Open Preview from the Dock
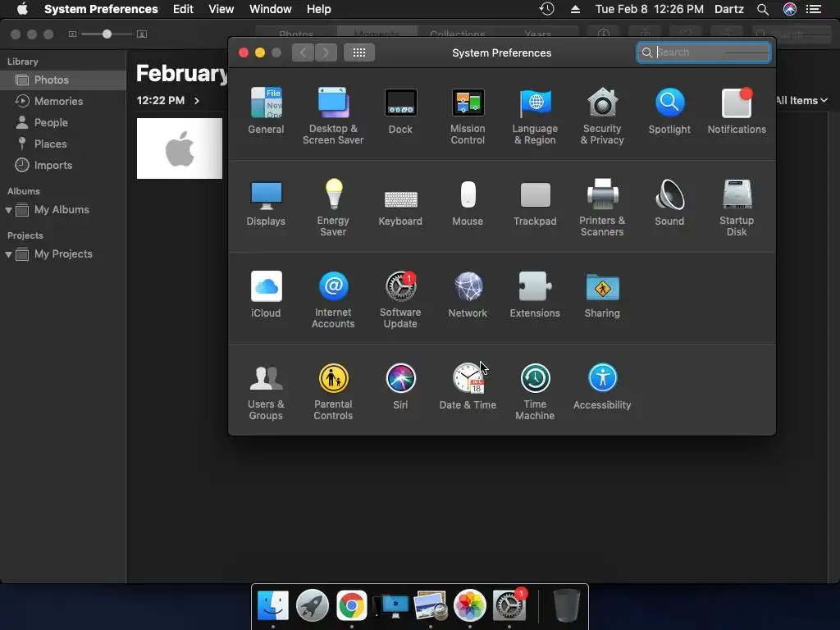Viewport: 840px width, 630px height. pos(430,605)
